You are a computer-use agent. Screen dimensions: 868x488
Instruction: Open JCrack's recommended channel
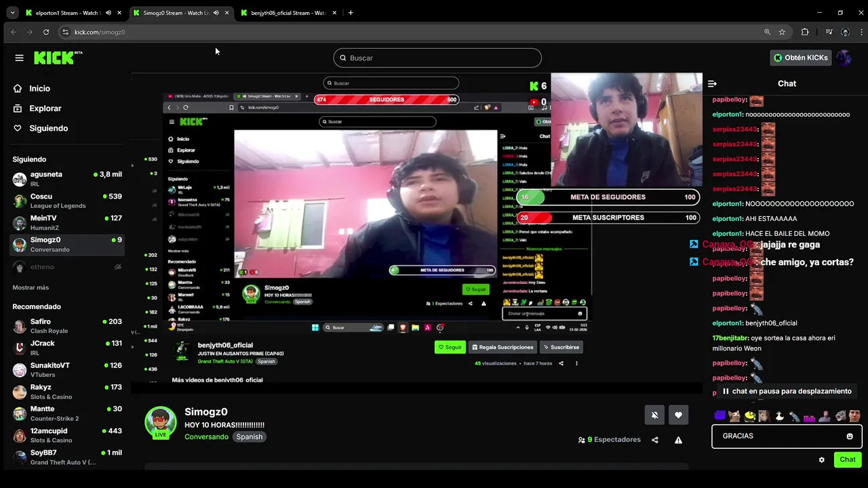66,348
